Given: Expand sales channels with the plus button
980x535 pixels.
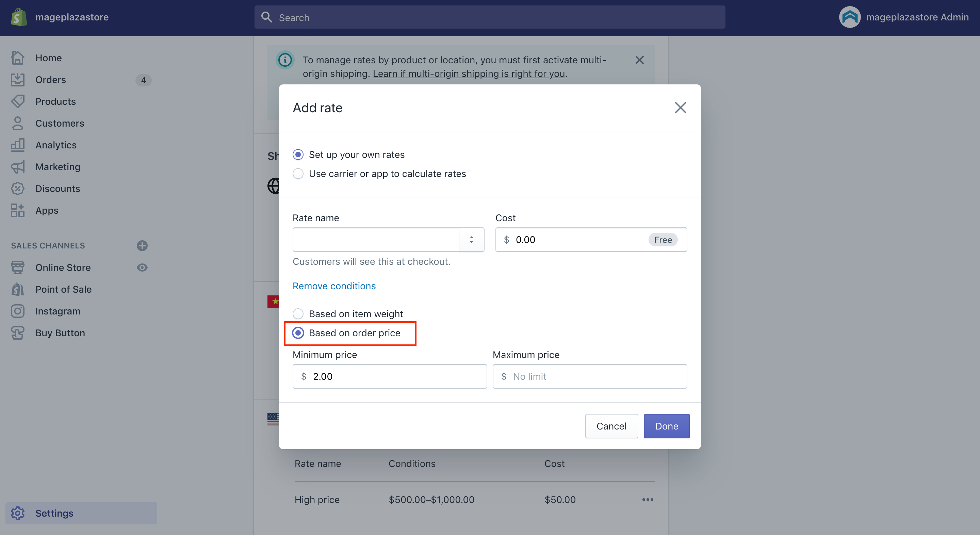Looking at the screenshot, I should pos(142,245).
